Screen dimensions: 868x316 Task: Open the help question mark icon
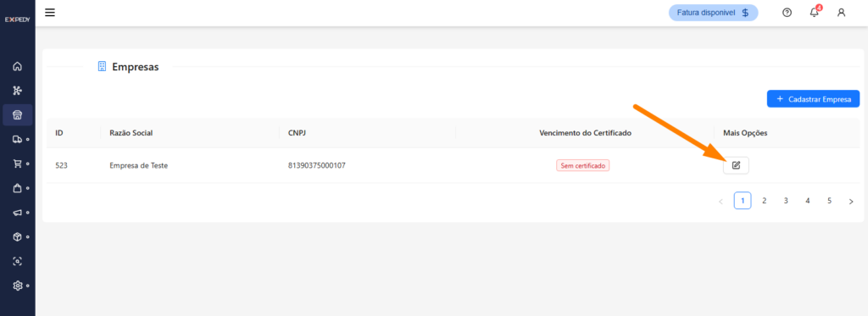coord(787,13)
